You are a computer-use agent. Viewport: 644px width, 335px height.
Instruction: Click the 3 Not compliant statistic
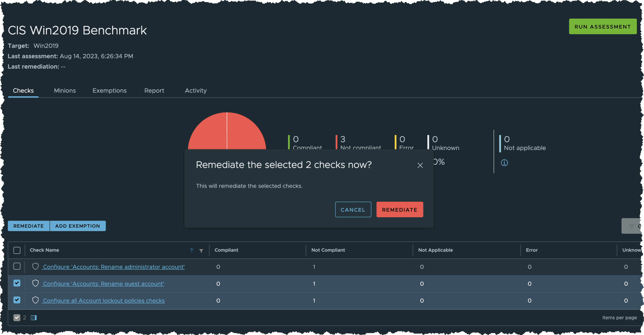(x=358, y=142)
